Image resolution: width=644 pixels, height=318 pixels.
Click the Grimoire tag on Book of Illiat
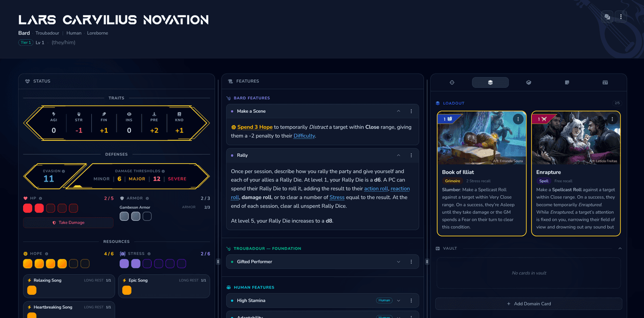point(452,181)
